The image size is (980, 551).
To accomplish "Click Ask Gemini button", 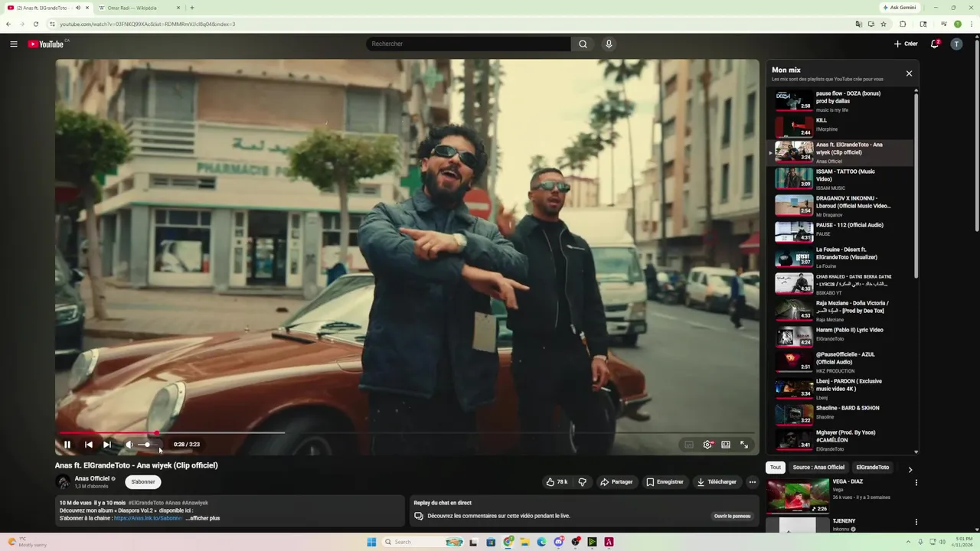I will (900, 8).
